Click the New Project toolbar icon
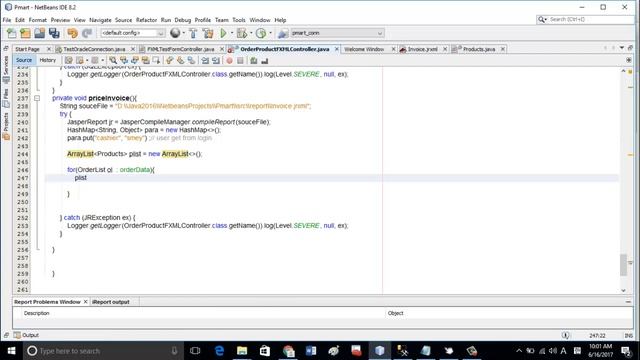Viewport: 640px width, 360px height. click(25, 33)
